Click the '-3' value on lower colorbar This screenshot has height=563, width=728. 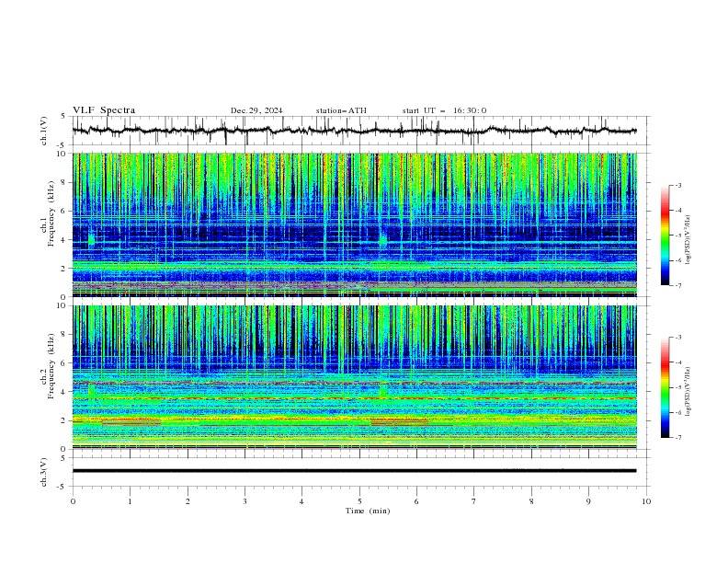(x=678, y=338)
